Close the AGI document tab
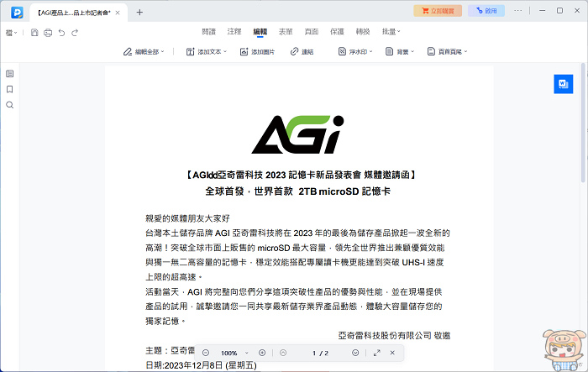Image resolution: width=588 pixels, height=372 pixels. click(x=118, y=13)
